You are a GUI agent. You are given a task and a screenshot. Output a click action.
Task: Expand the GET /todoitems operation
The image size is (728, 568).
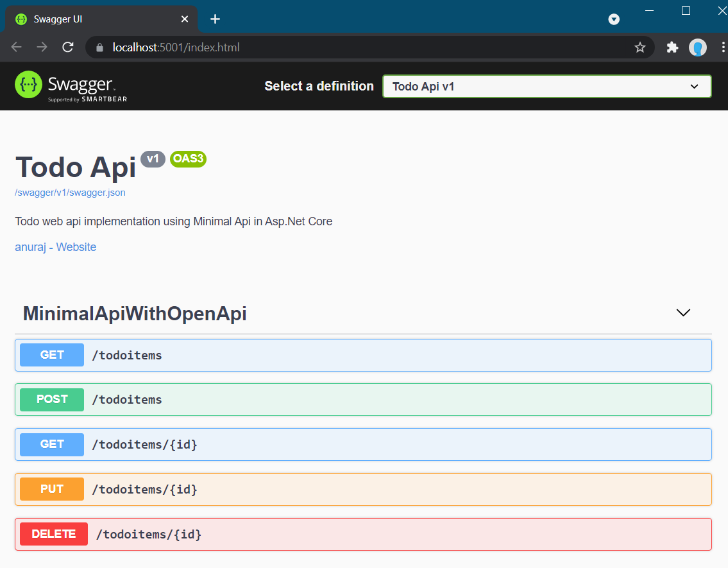363,356
